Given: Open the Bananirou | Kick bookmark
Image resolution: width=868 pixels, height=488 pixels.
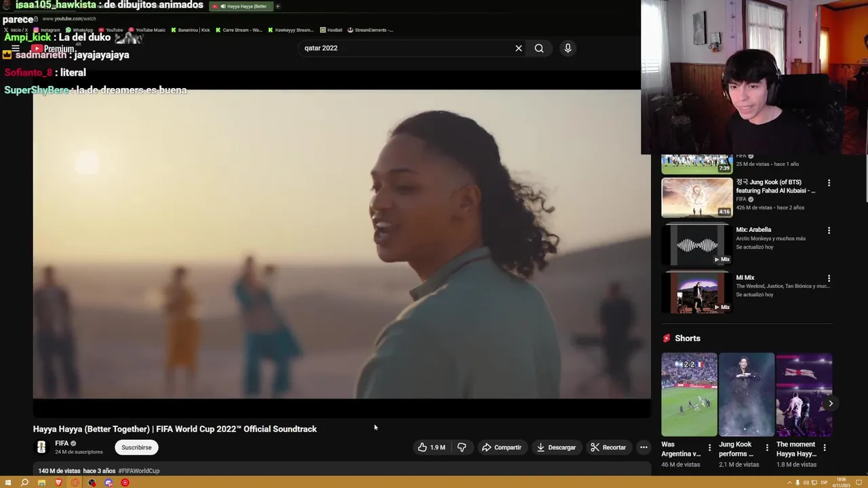Looking at the screenshot, I should click(191, 30).
